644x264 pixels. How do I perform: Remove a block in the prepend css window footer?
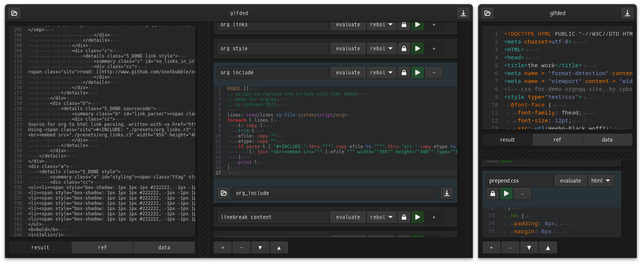point(510,247)
